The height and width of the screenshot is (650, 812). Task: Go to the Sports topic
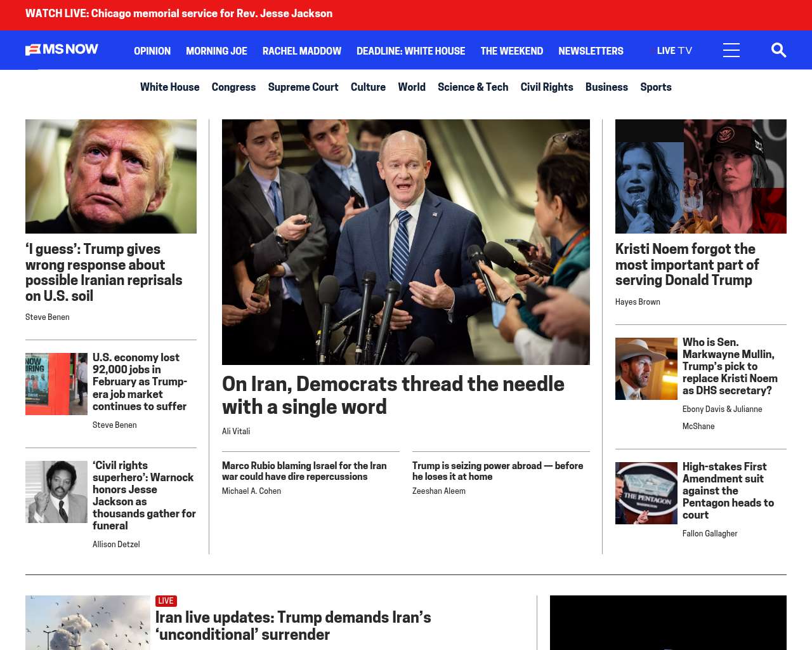point(656,87)
